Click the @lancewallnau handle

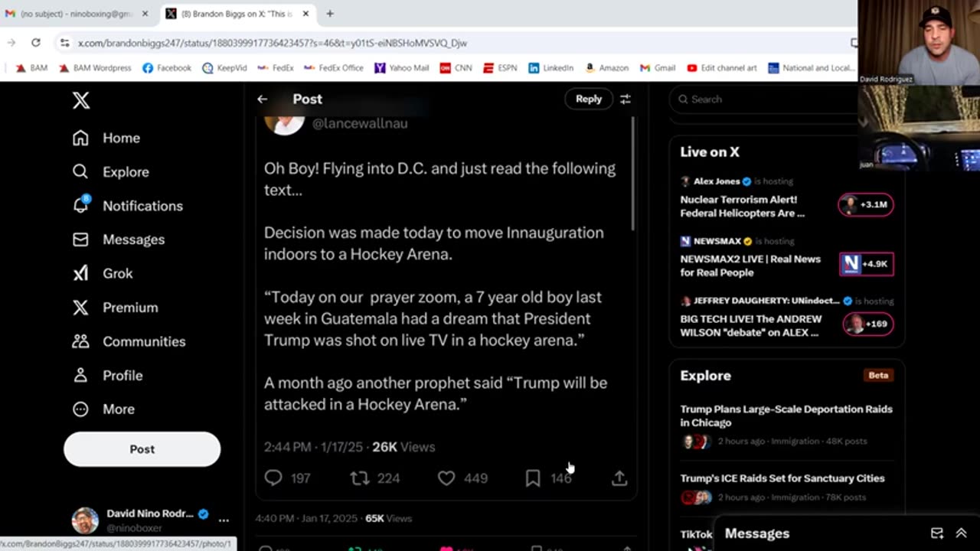click(x=360, y=123)
